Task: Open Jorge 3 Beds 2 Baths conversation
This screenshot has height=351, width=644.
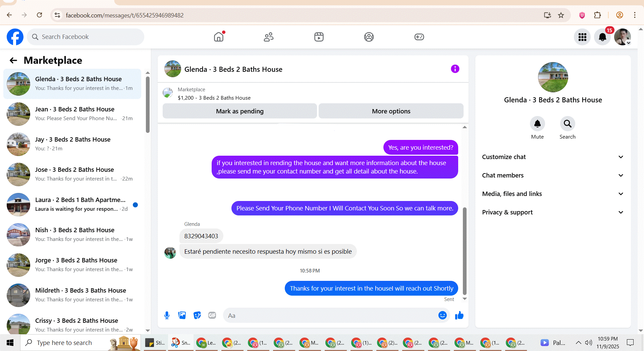Action: 72,265
